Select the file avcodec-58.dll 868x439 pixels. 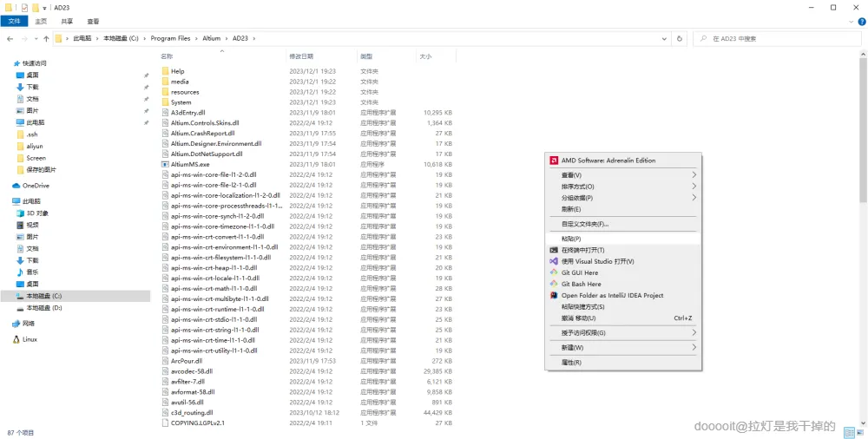click(x=192, y=371)
